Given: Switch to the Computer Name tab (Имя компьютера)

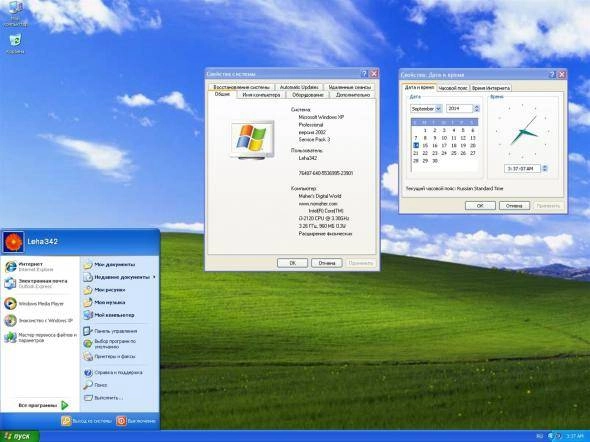Looking at the screenshot, I should [261, 95].
